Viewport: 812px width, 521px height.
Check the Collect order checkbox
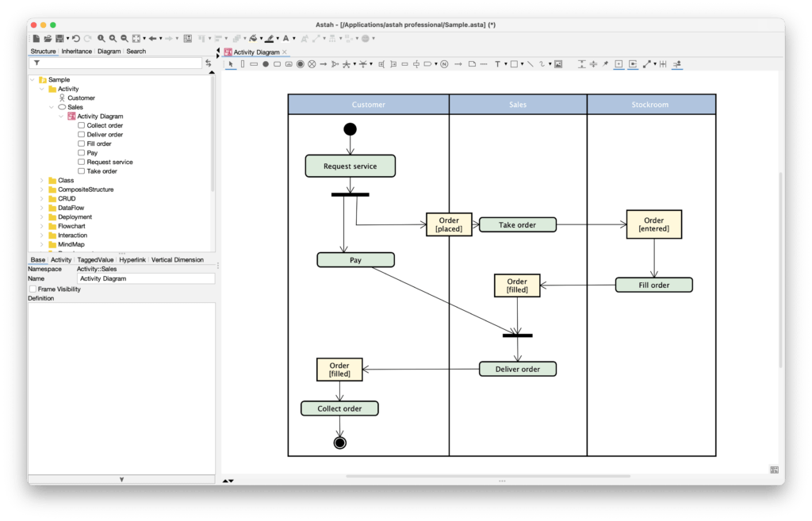(81, 125)
